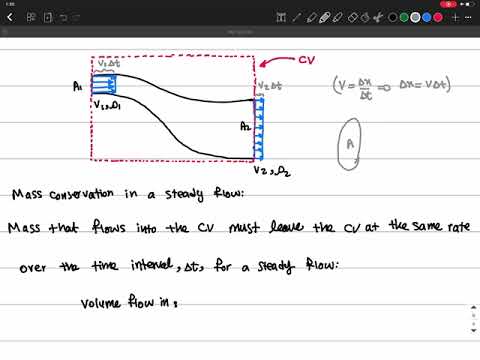Choose the blue ink color
This screenshot has height=360, width=480.
pos(427,17)
